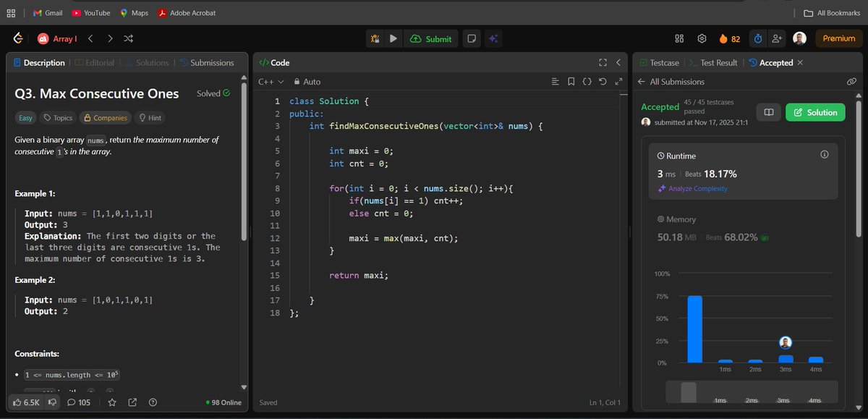Open the Runtime info icon
This screenshot has height=419, width=868.
click(825, 155)
